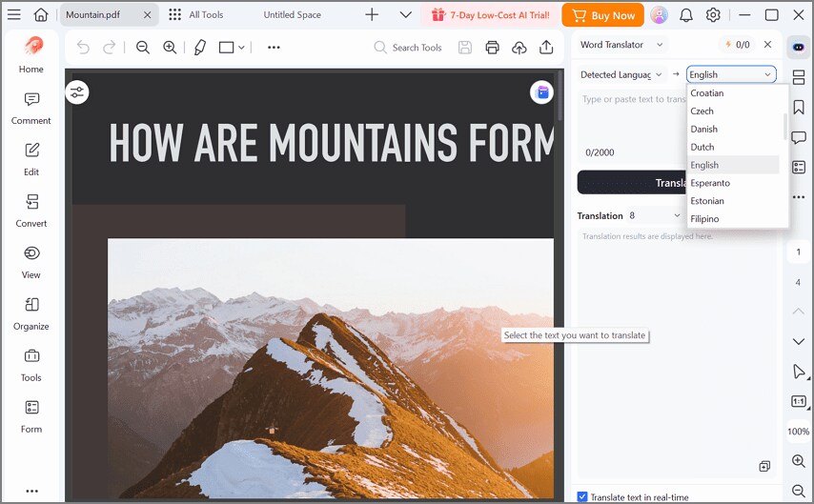Open the document properties slider icon
Screen dimensions: 814x504
click(x=77, y=92)
